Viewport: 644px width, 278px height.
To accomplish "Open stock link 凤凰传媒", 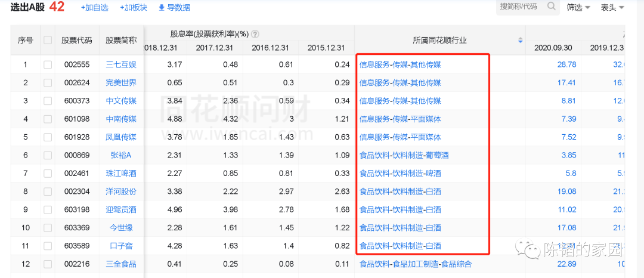I will click(x=120, y=137).
